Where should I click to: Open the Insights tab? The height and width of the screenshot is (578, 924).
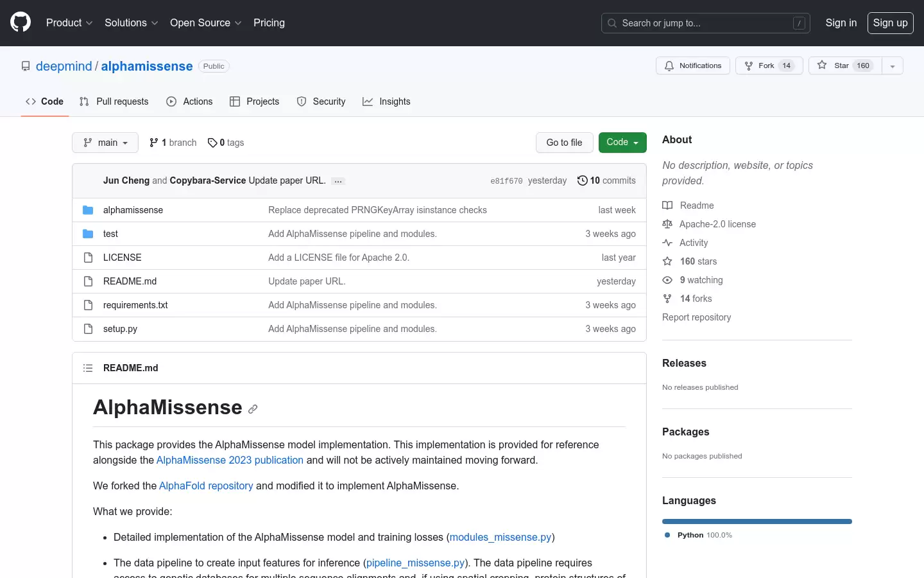(386, 101)
